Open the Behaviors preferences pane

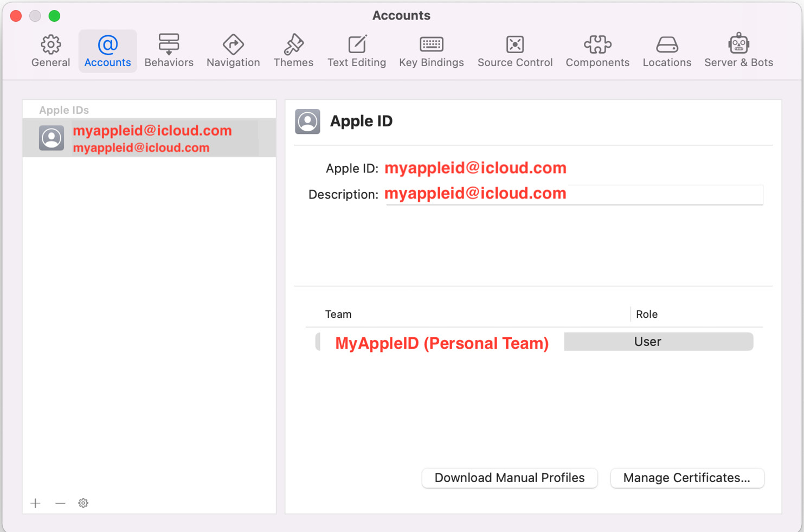coord(169,51)
